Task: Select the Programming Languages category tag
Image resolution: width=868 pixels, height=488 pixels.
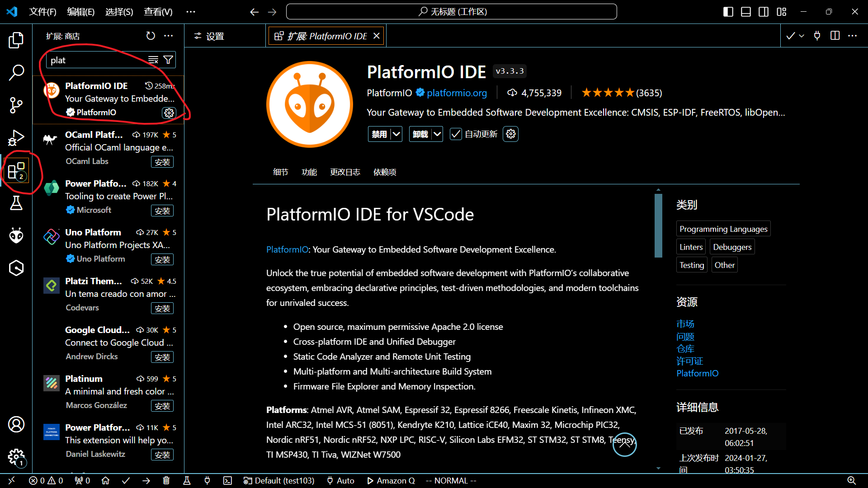Action: point(723,229)
